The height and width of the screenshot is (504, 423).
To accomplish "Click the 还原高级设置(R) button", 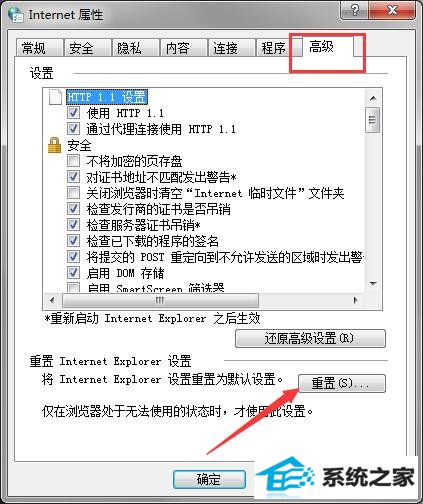I will 310,339.
